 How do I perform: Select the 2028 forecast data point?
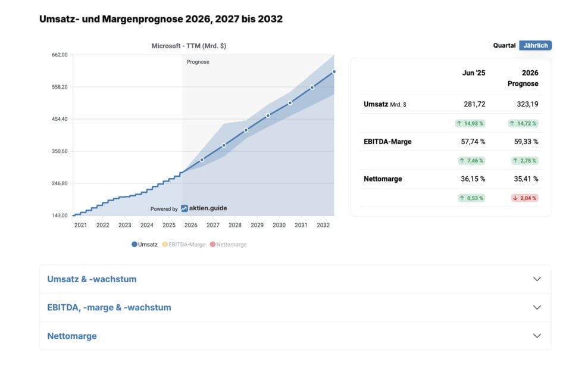(x=246, y=130)
